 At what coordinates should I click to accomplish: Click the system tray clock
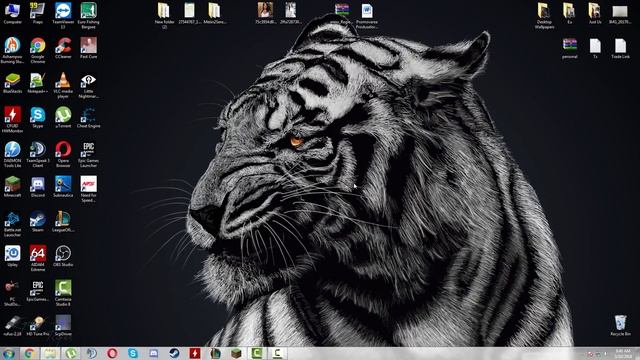[x=623, y=353]
